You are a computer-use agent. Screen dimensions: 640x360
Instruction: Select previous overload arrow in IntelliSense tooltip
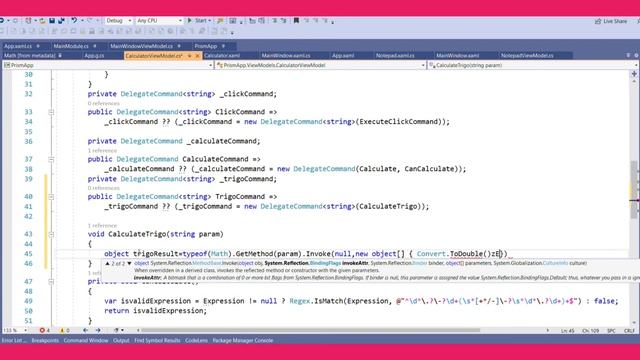click(x=107, y=264)
